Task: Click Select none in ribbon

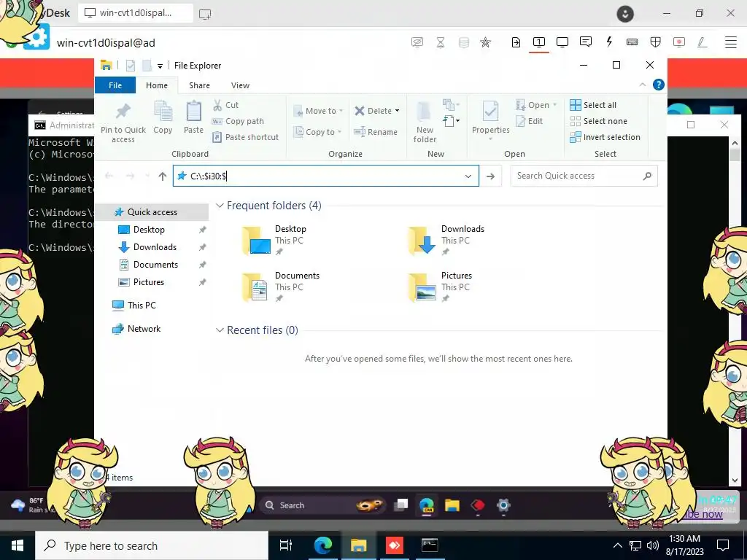Action: pyautogui.click(x=599, y=121)
